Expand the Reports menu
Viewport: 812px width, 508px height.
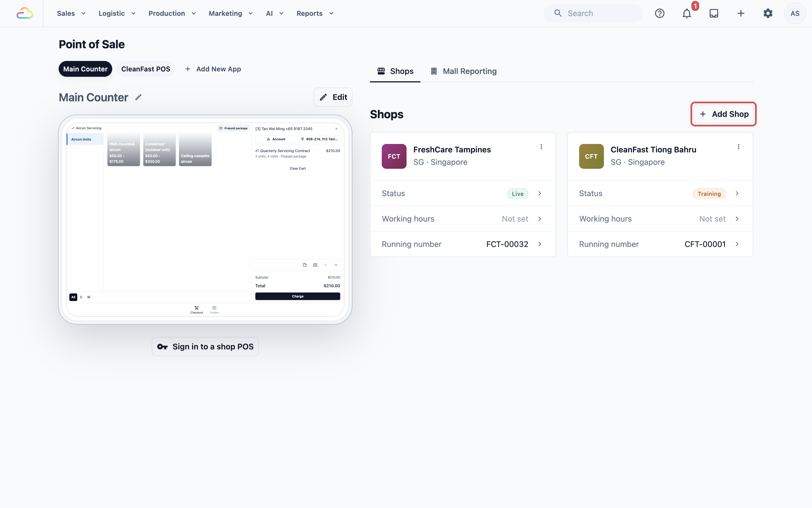click(315, 14)
